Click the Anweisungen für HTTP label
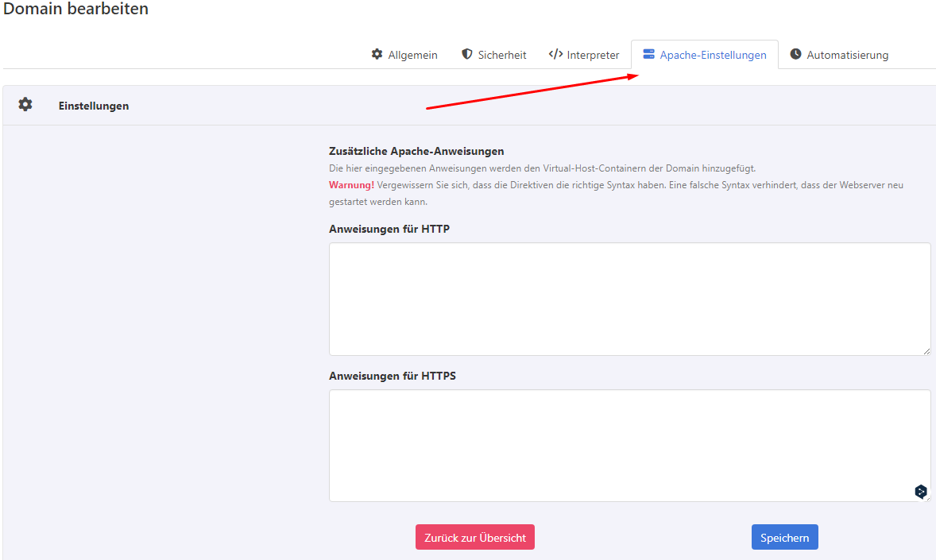Screen dimensions: 936x560 pyautogui.click(x=388, y=229)
